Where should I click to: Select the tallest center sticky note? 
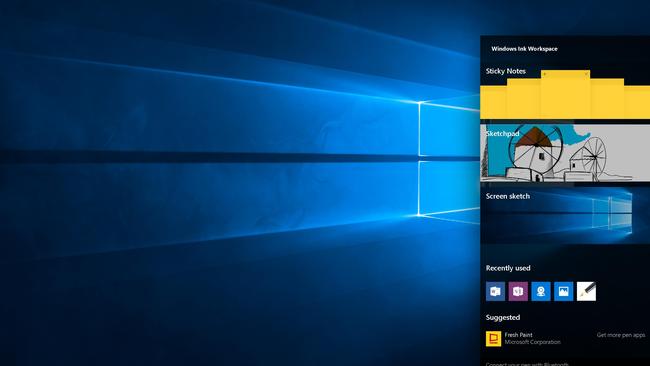(565, 95)
